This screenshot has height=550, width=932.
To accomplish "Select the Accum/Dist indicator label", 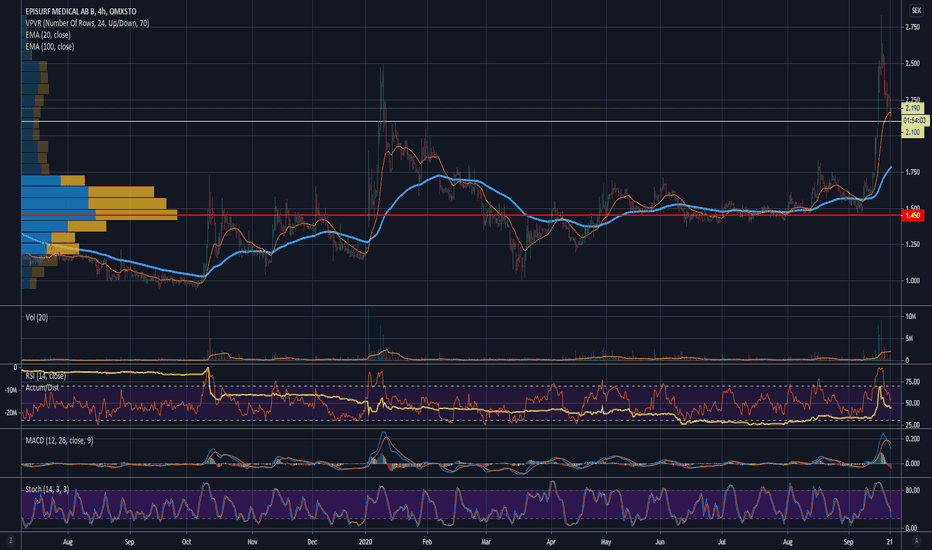I will [42, 388].
